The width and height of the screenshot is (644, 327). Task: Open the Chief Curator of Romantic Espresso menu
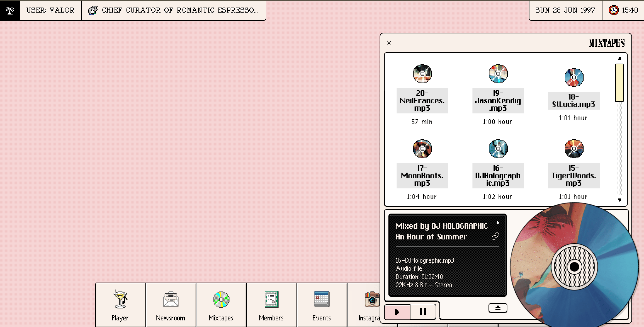point(174,10)
